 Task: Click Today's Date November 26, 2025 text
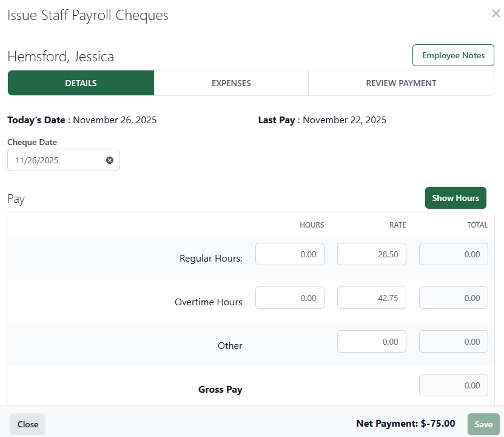point(82,120)
